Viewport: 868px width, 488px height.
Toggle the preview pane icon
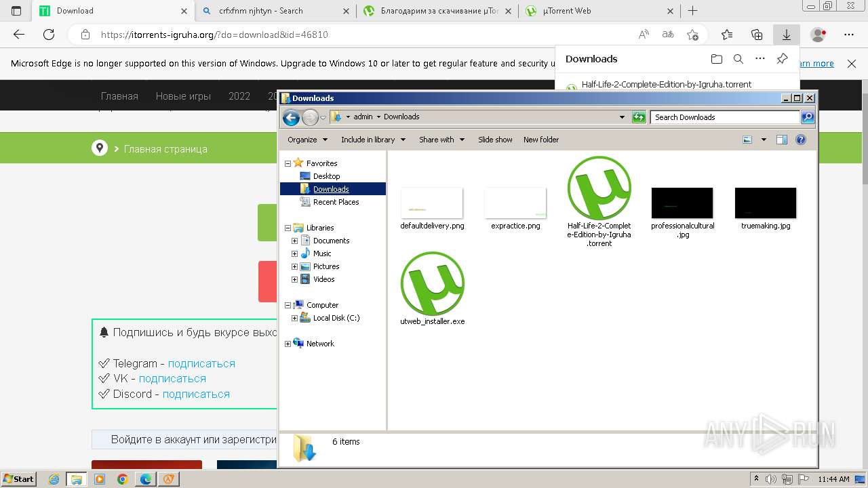[x=782, y=140]
